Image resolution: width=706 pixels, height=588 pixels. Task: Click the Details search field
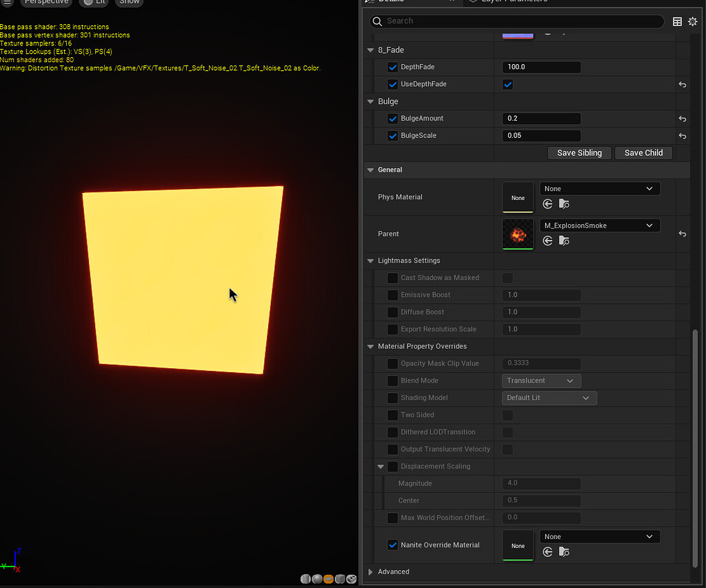pos(516,21)
